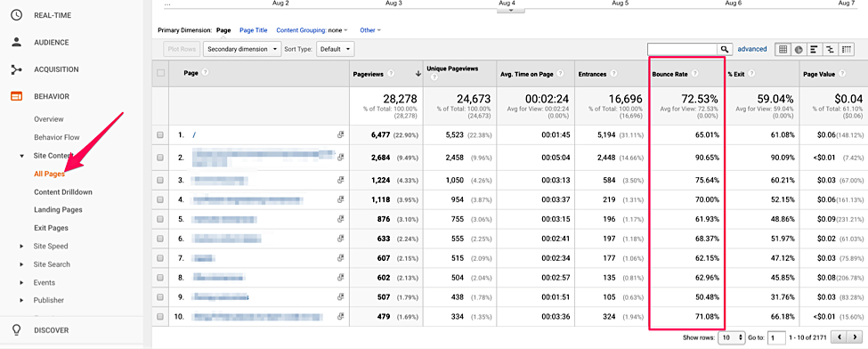Click the search magnifier button
Viewport: 868px width, 349px height.
[x=726, y=49]
